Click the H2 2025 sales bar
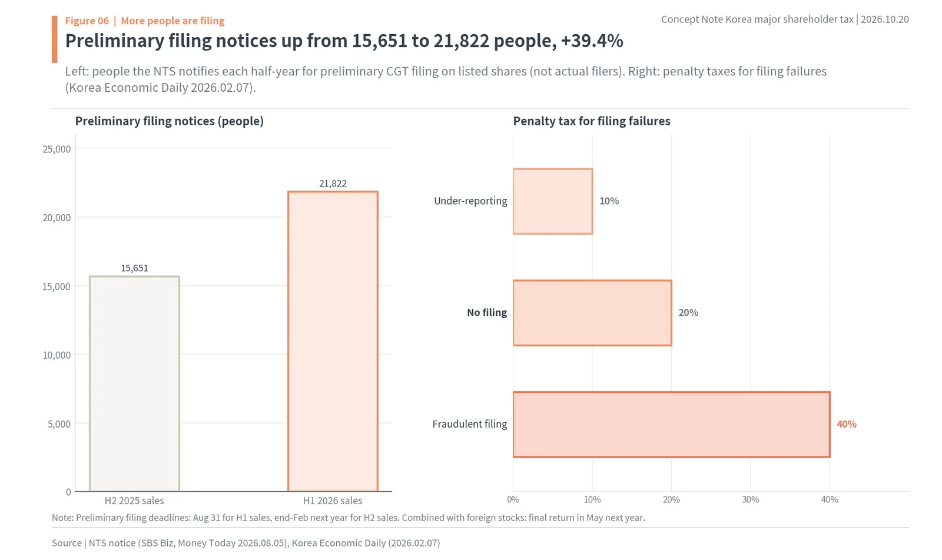942x560 pixels. coord(134,384)
